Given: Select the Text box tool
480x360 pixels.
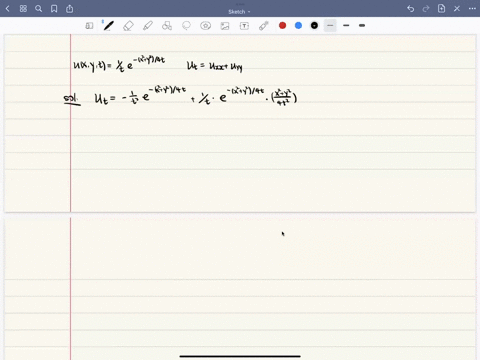Looking at the screenshot, I should (244, 26).
